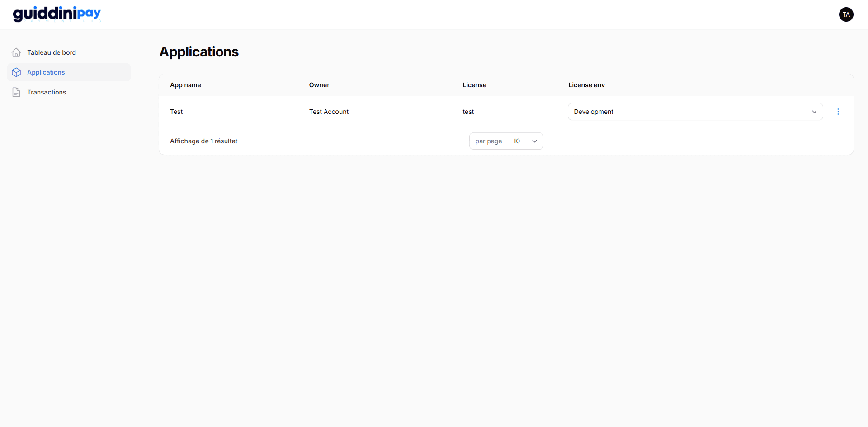The height and width of the screenshot is (427, 868).
Task: Click the chevron beside the 10 per page selector
Action: coord(534,141)
